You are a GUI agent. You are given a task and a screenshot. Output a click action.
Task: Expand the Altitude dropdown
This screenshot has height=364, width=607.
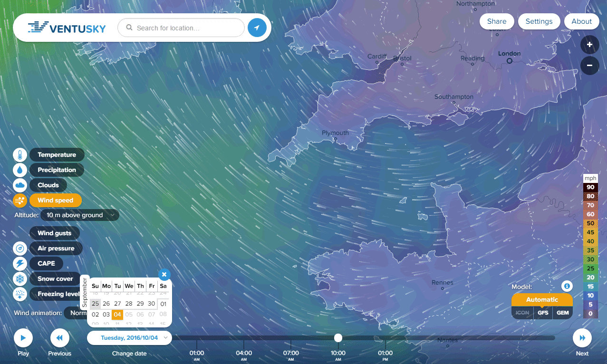(79, 215)
